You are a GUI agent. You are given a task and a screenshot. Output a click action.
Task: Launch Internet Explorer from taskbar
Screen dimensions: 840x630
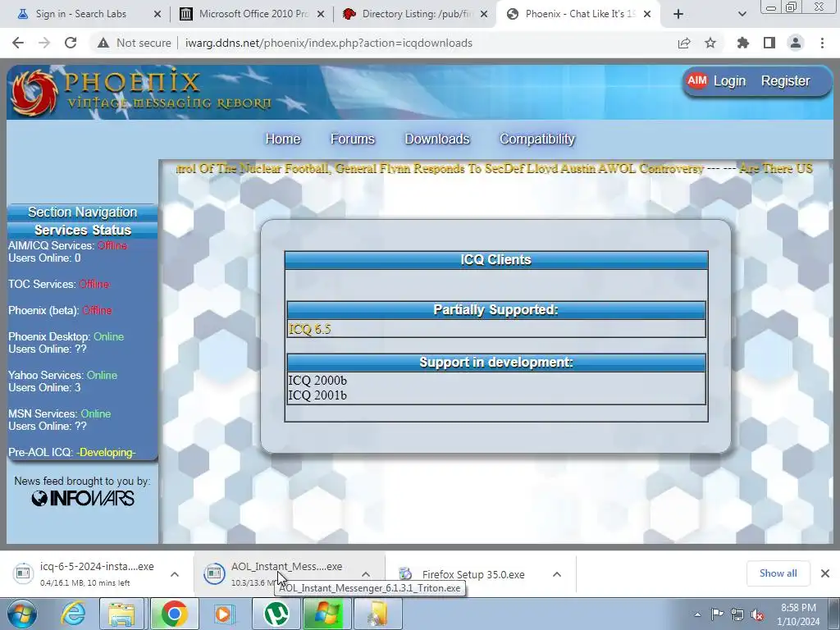coord(73,614)
